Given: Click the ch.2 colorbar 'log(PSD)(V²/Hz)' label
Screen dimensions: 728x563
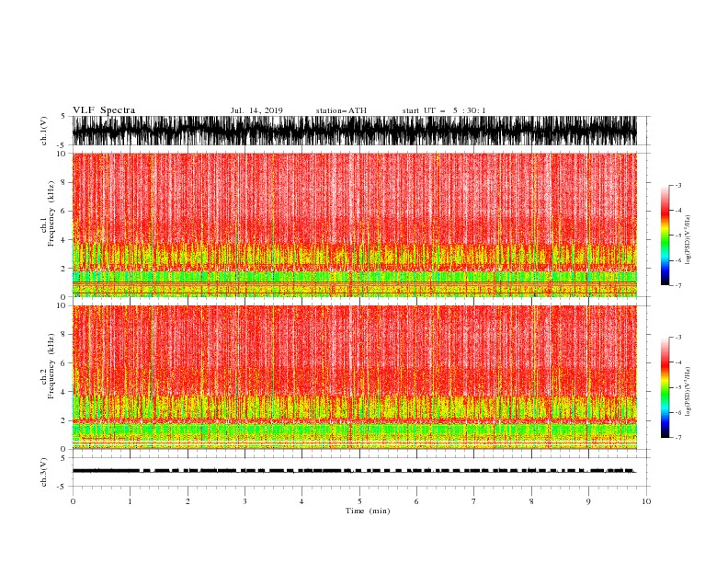Looking at the screenshot, I should click(688, 392).
